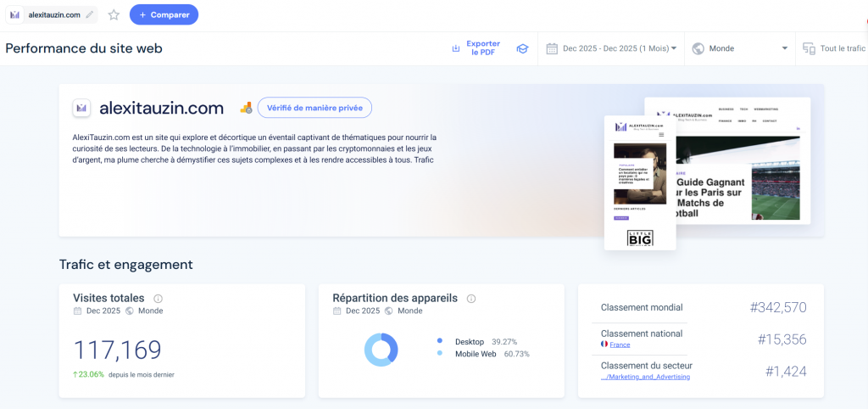The image size is (868, 409).
Task: Click the PDF download arrow icon
Action: pyautogui.click(x=456, y=48)
